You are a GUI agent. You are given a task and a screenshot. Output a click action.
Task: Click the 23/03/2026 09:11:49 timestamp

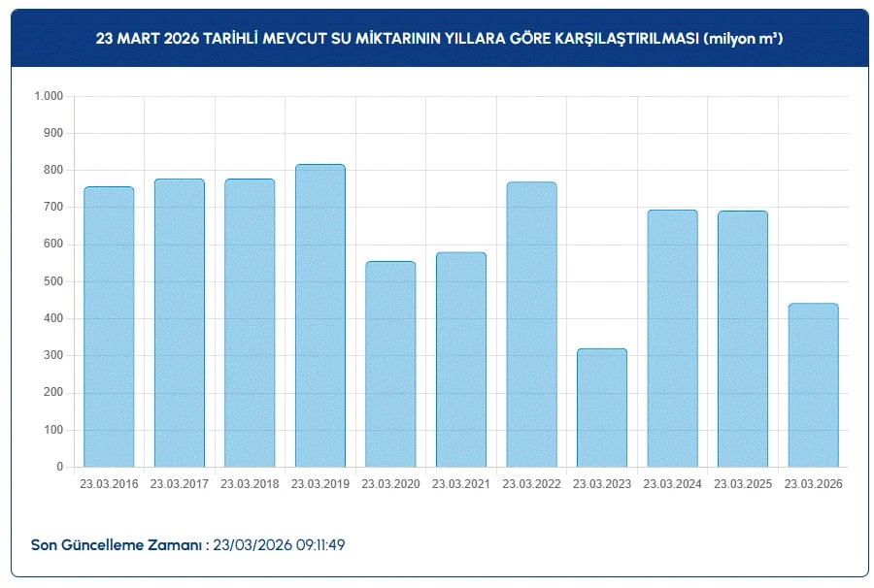pyautogui.click(x=279, y=544)
